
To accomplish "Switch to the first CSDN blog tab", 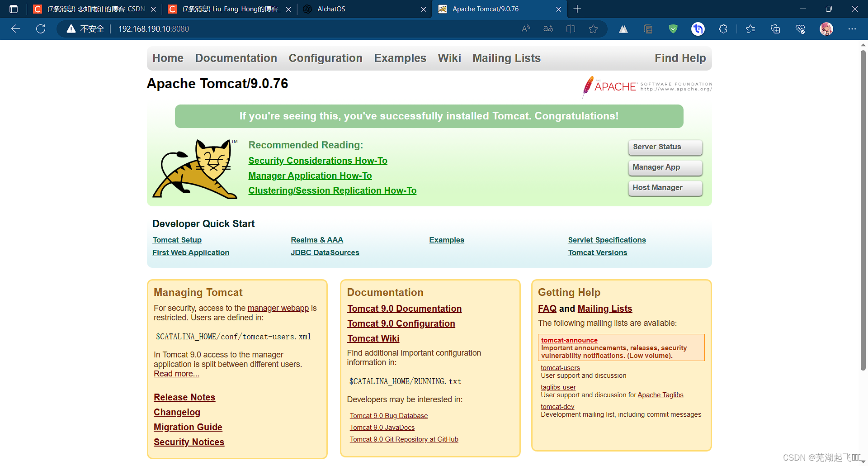I will [x=95, y=9].
